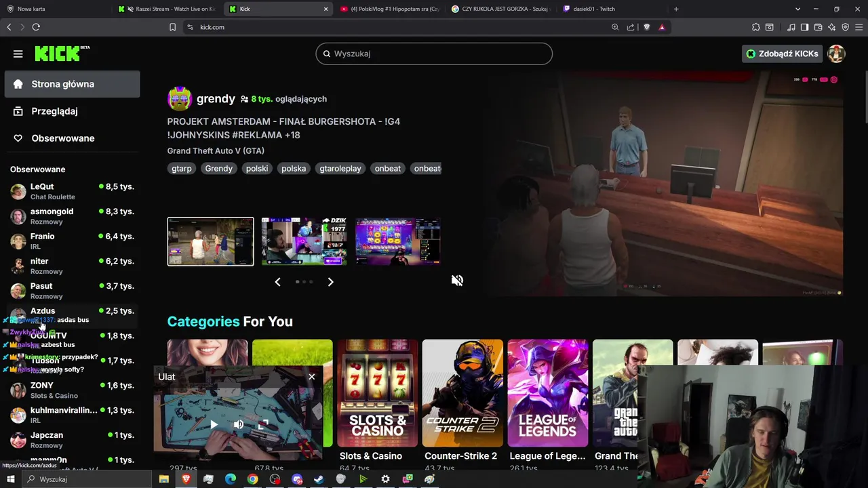Select the gtaroleplay tag
Screen dimensions: 868x488
click(340, 168)
